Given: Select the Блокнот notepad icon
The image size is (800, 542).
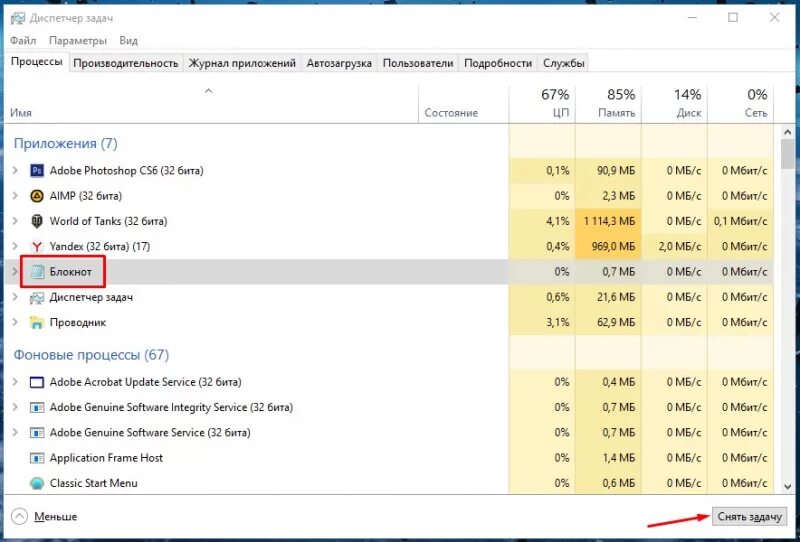Looking at the screenshot, I should pyautogui.click(x=37, y=272).
